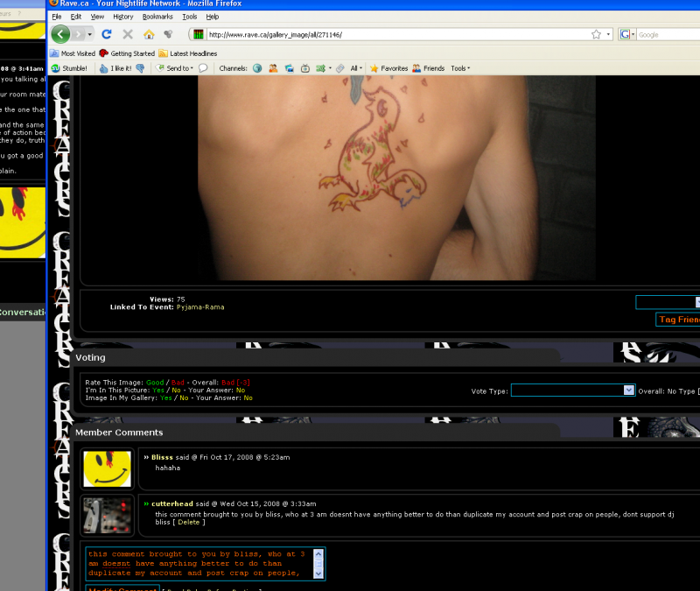Select the globe channel icon

tap(257, 68)
